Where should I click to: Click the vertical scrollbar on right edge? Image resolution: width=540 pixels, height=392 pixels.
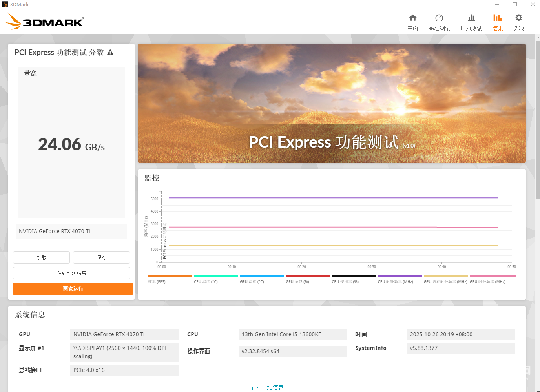(x=538, y=118)
